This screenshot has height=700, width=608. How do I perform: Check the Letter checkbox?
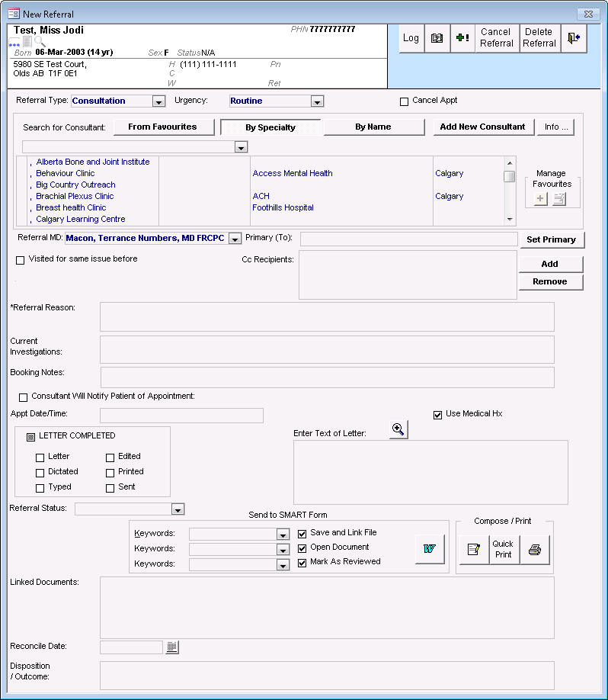click(40, 458)
